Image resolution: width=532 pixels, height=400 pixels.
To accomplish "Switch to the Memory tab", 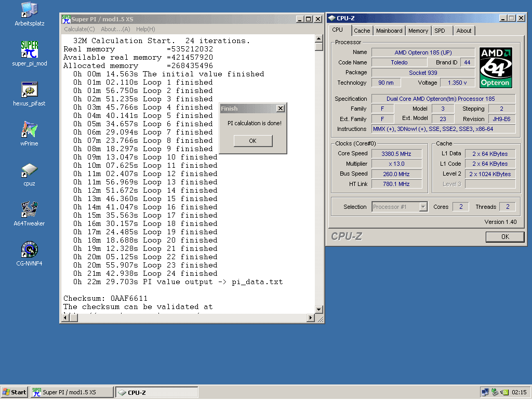I will (x=418, y=31).
